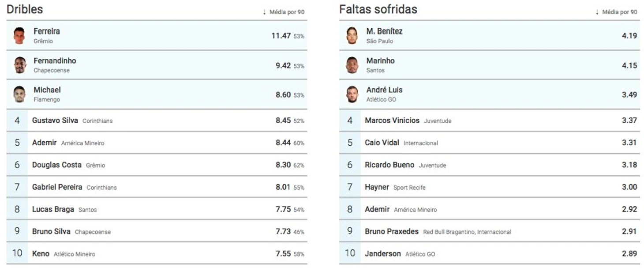Viewport: 644px width, 268px height.
Task: Sort Dribles by Média por 90
Action: (x=284, y=12)
